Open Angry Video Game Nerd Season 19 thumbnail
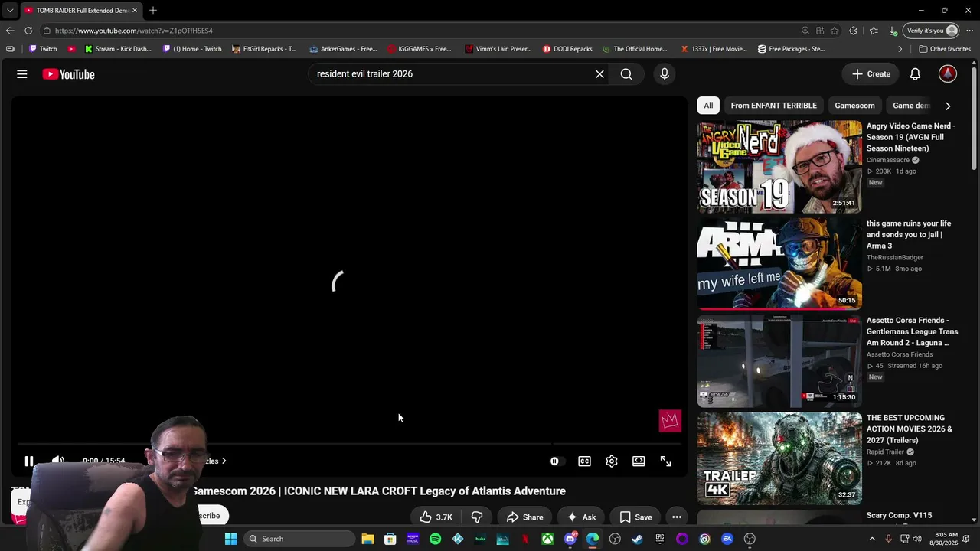The width and height of the screenshot is (980, 551). coord(779,166)
